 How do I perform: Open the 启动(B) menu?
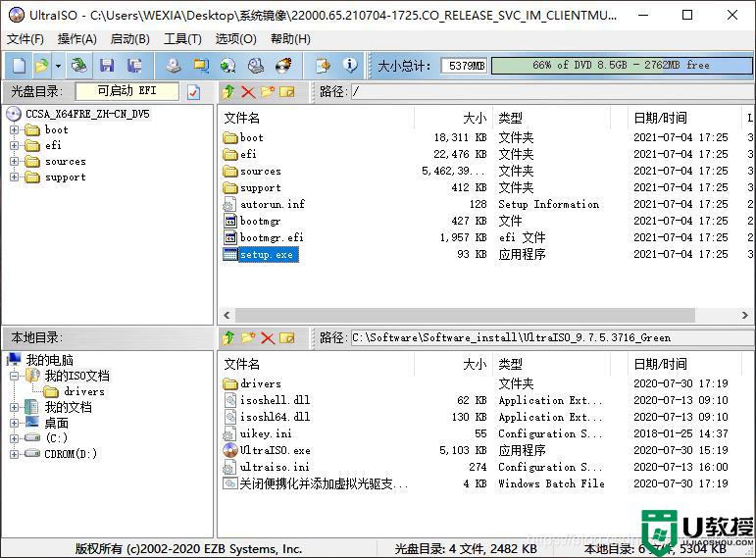(130, 39)
